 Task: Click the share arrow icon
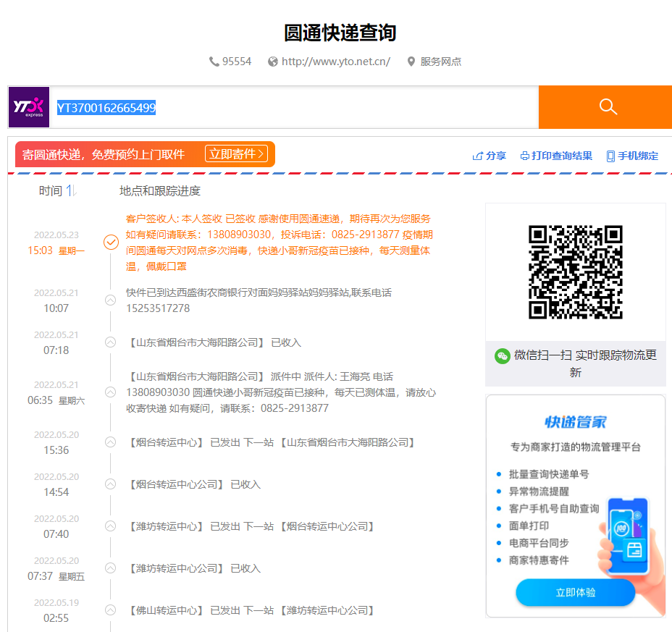[x=477, y=156]
